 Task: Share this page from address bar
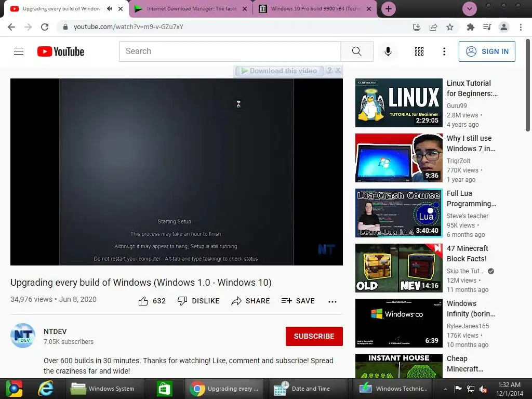433,27
